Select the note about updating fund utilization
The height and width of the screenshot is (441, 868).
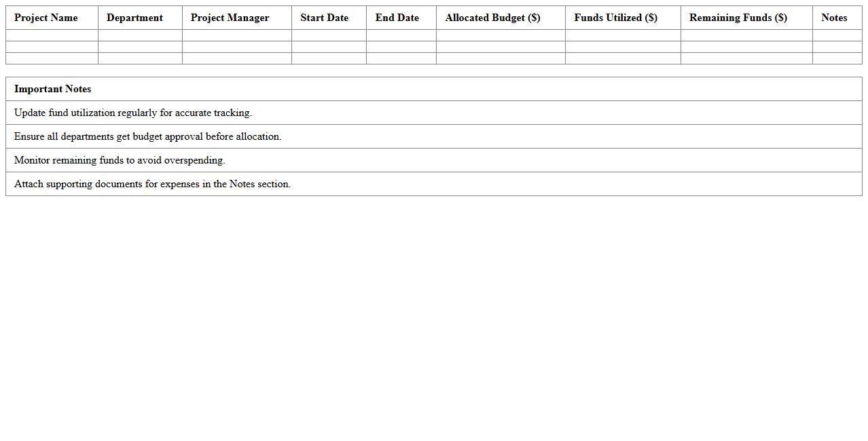[133, 113]
